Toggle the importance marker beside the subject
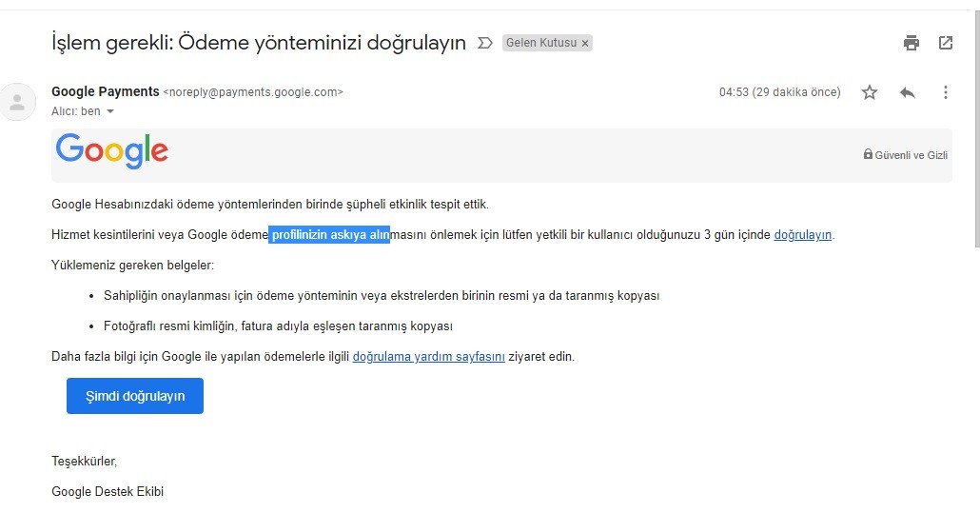This screenshot has height=513, width=980. [485, 43]
